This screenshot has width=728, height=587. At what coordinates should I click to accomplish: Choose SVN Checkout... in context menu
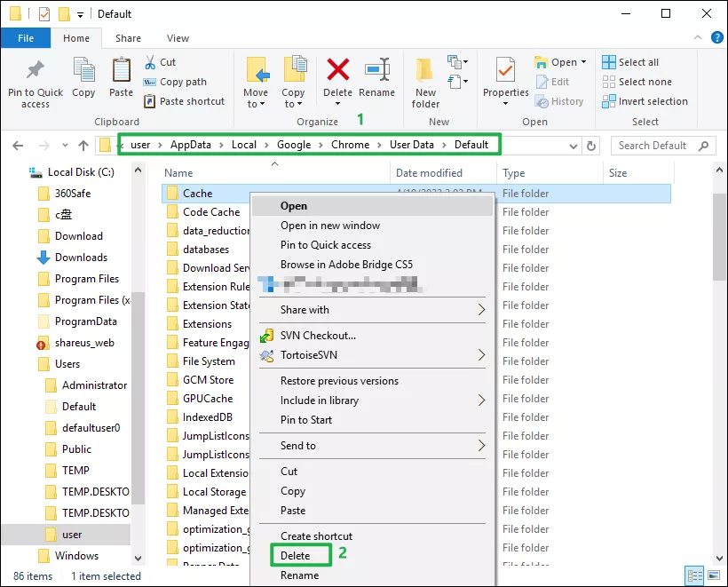(372, 336)
